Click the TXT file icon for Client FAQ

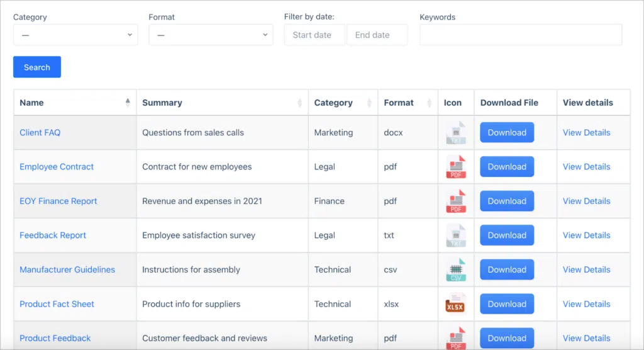pyautogui.click(x=455, y=133)
